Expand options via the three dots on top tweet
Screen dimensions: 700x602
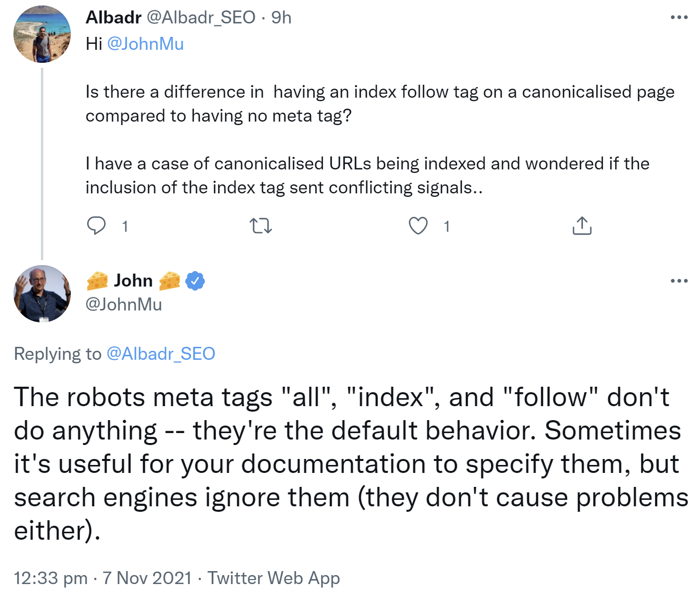click(x=679, y=16)
